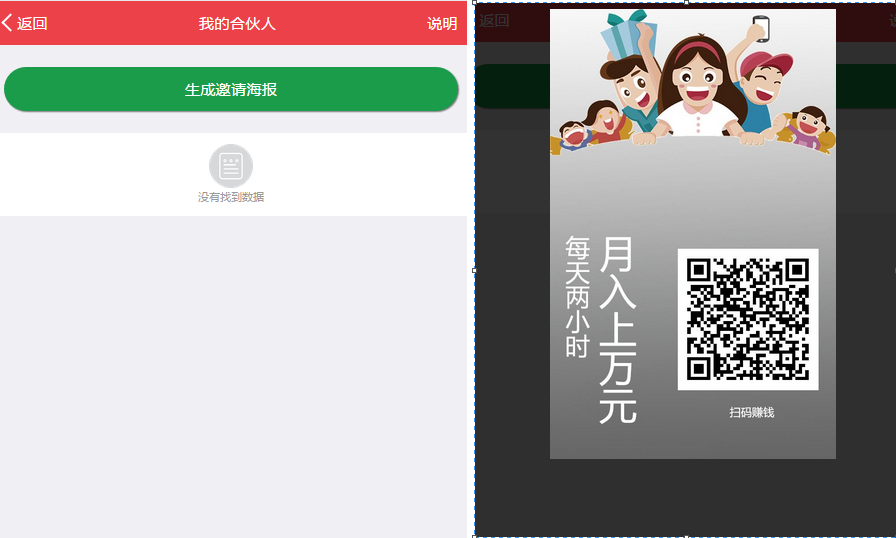The width and height of the screenshot is (896, 538).
Task: Click the dimmed 返回 behind the poster overlay
Action: 494,21
